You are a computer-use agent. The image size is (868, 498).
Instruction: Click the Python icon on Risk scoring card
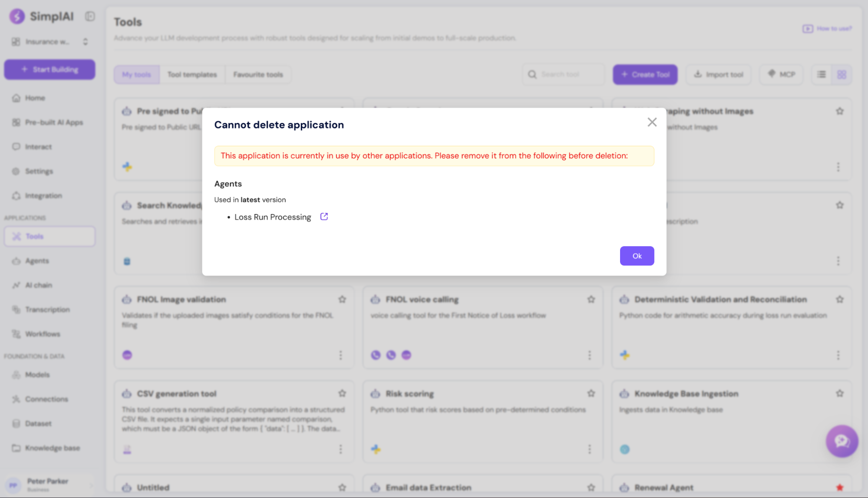[x=376, y=449]
